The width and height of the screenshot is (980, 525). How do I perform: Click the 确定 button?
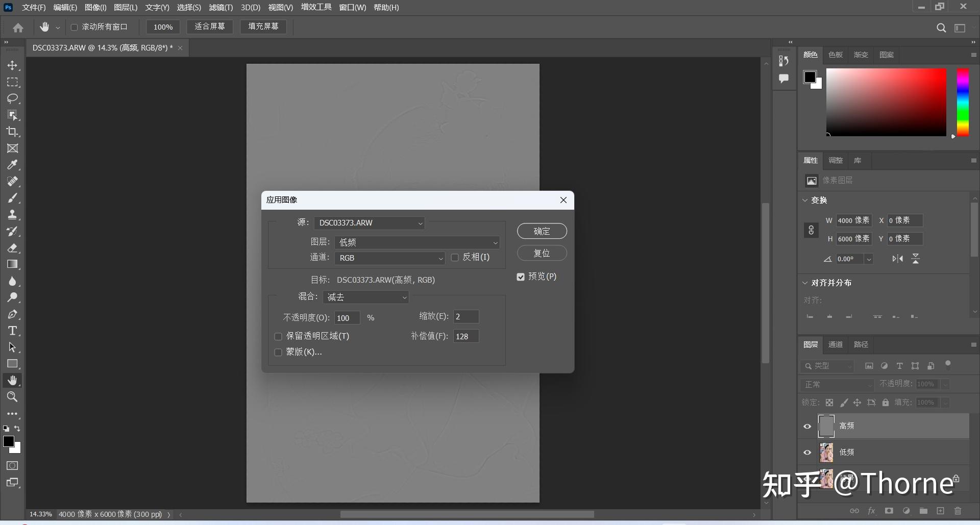tap(542, 231)
